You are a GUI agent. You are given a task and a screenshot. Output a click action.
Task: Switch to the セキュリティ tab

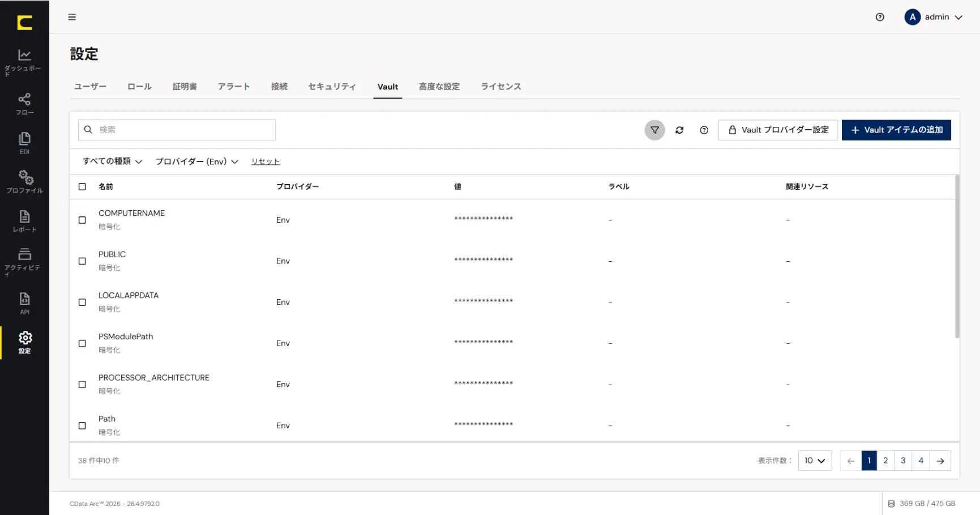(x=332, y=87)
